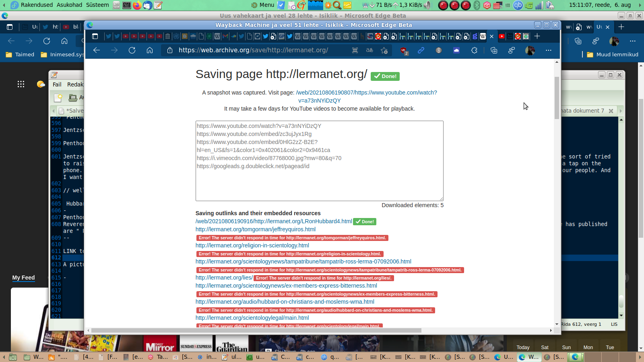Screen dimensions: 644x362
Task: Close the nimetamata dokument 7 tab in the editor
Action: 611,111
